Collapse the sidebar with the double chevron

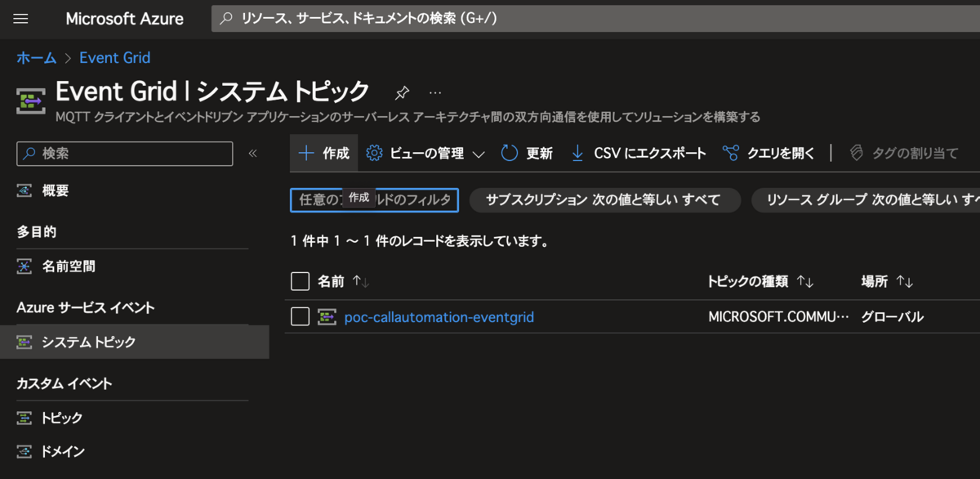[x=252, y=154]
